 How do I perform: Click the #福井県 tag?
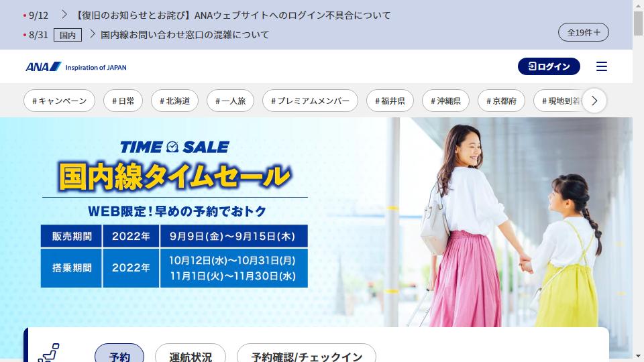click(390, 101)
